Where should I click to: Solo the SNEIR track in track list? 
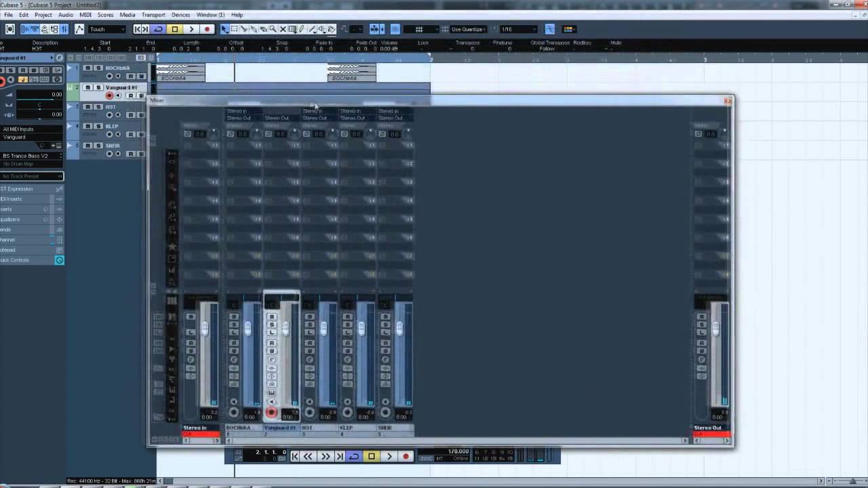(98, 146)
